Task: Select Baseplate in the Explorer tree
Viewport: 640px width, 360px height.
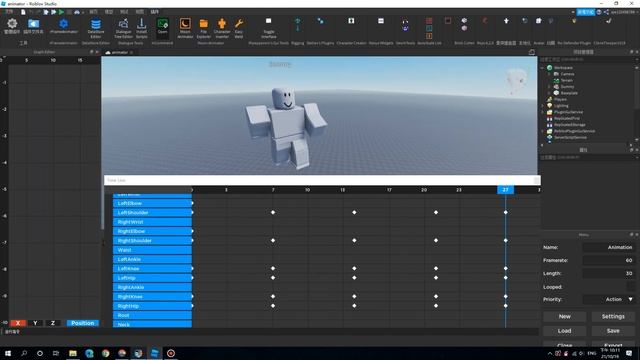Action: pos(569,93)
